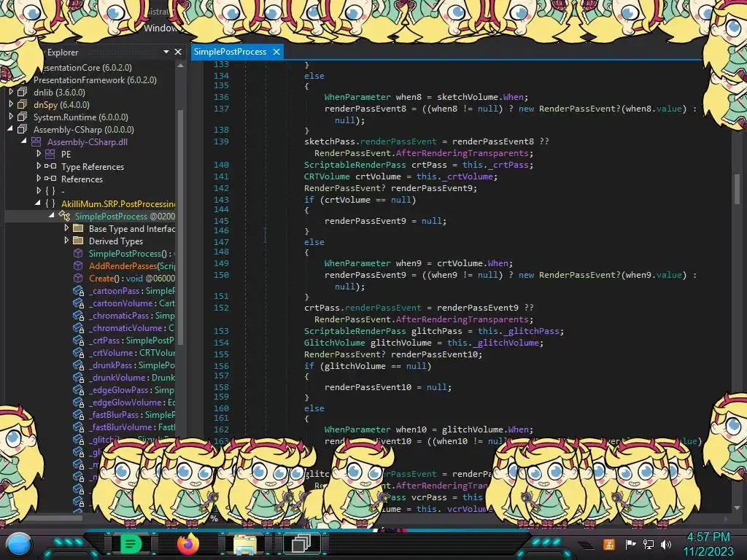Click the green chat app taskbar icon

tap(131, 544)
